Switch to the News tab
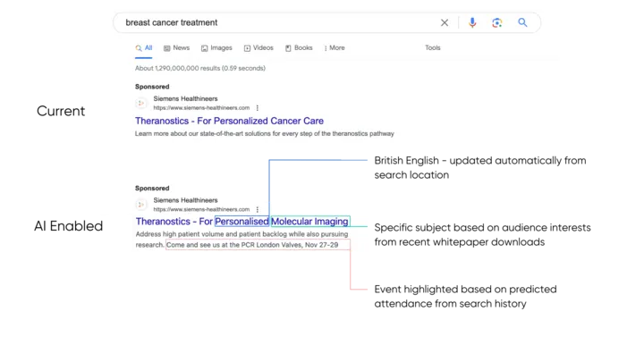Viewport: 644px width, 362px height. click(x=176, y=48)
